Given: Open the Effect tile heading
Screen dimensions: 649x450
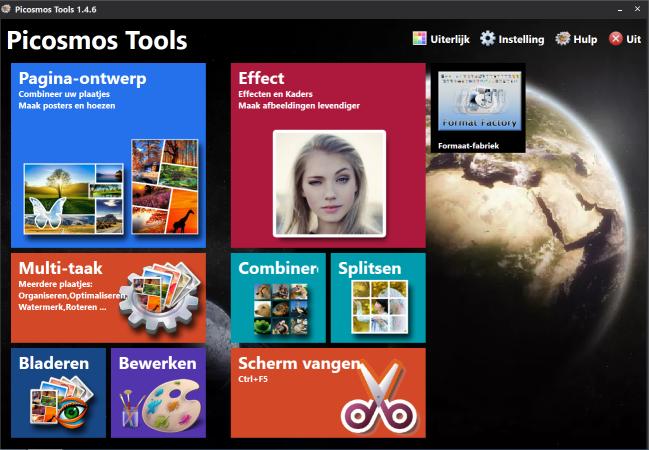Looking at the screenshot, I should (x=261, y=78).
